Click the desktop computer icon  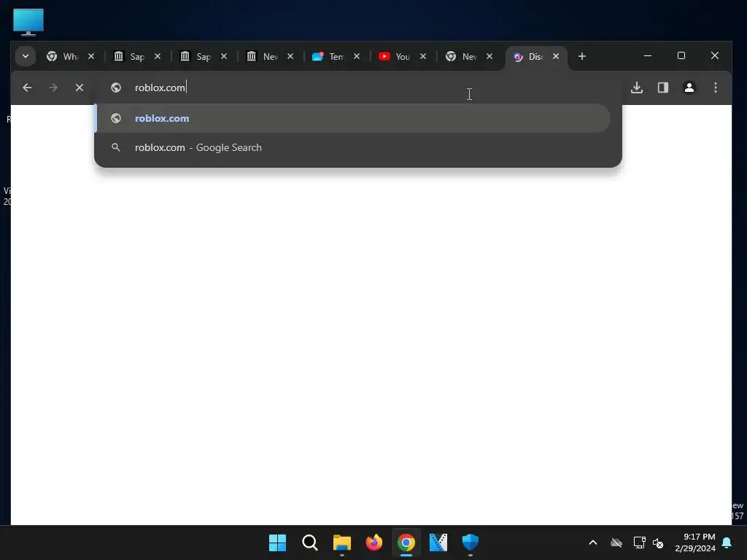coord(28,22)
